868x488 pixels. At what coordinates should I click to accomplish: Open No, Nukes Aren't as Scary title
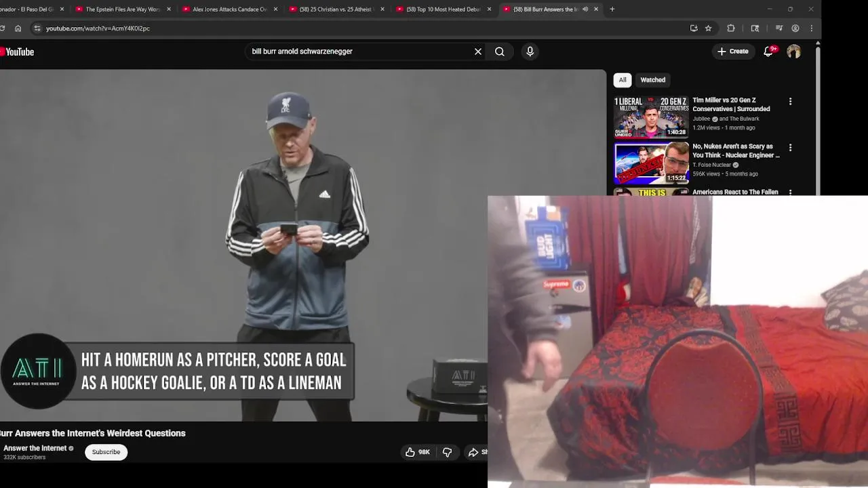click(x=736, y=150)
